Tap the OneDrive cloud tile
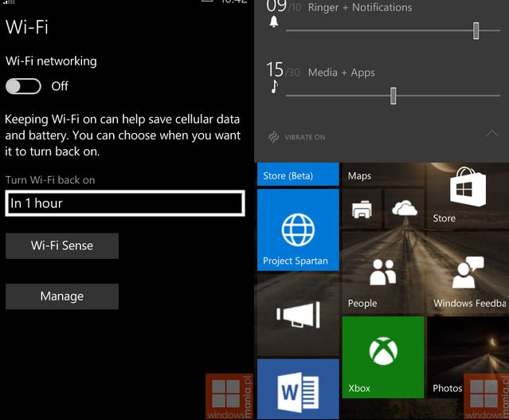This screenshot has height=420, width=509. [x=405, y=210]
